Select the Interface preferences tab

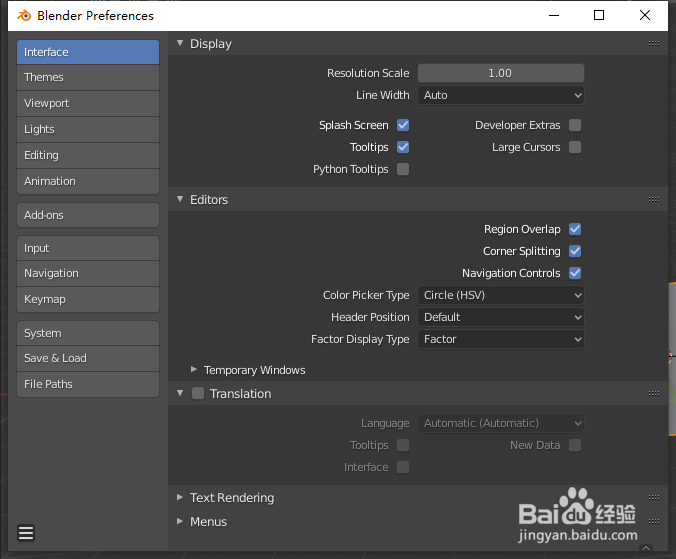[88, 52]
